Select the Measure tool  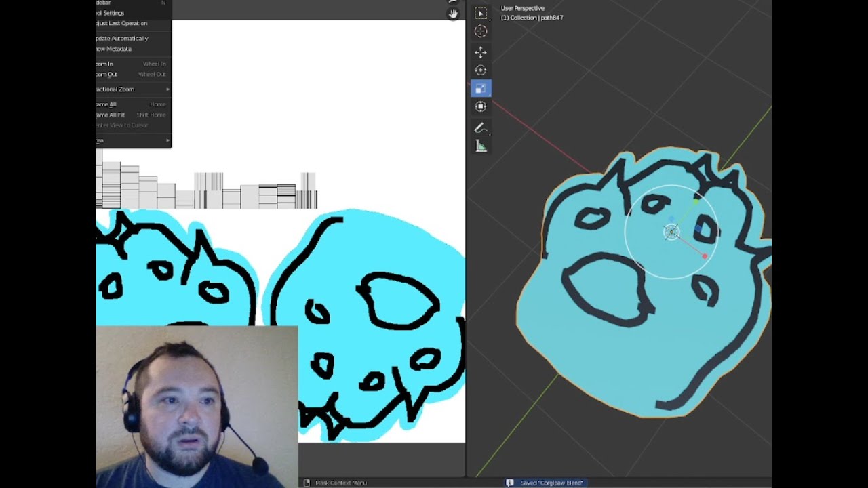coord(481,146)
